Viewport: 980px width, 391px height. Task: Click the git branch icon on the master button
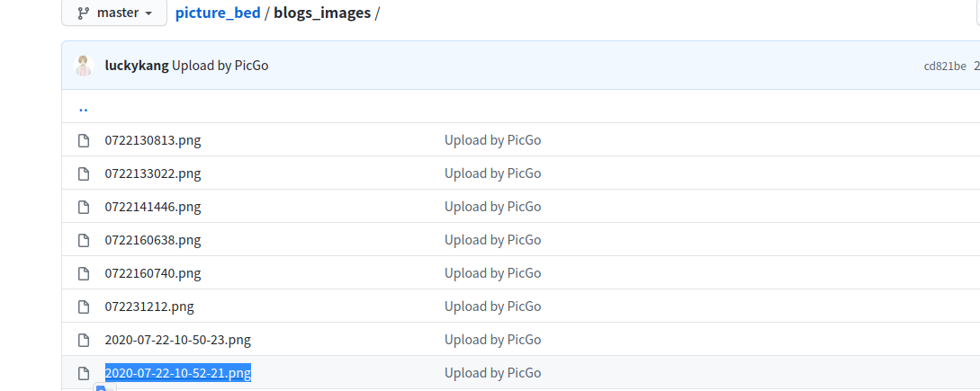coord(83,13)
